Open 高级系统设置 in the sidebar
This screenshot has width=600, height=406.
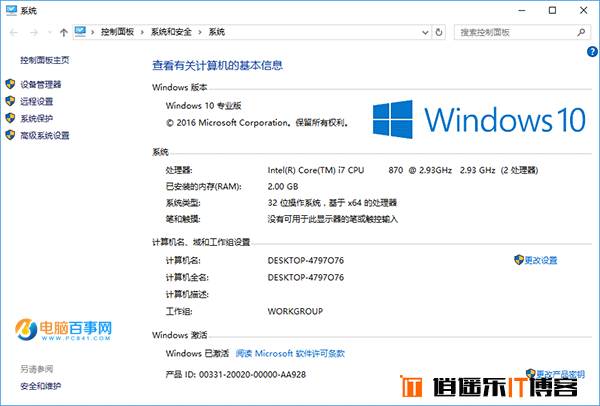click(45, 135)
